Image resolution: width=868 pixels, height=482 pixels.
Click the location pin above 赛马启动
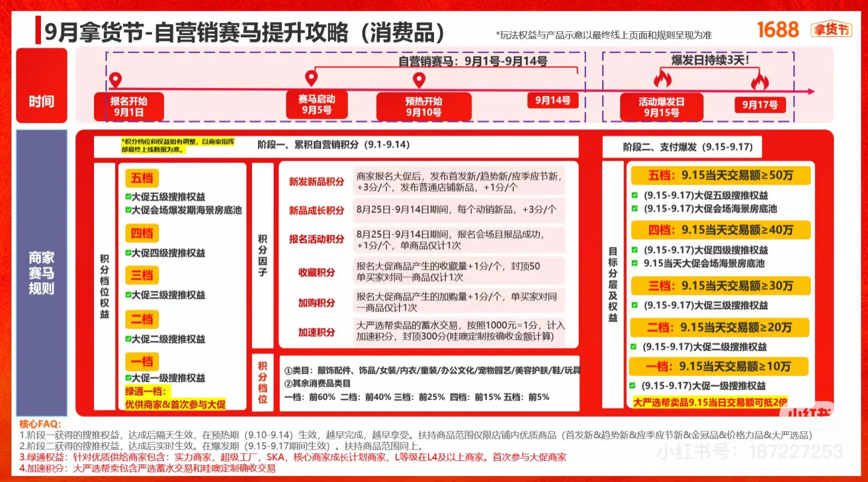click(x=311, y=78)
